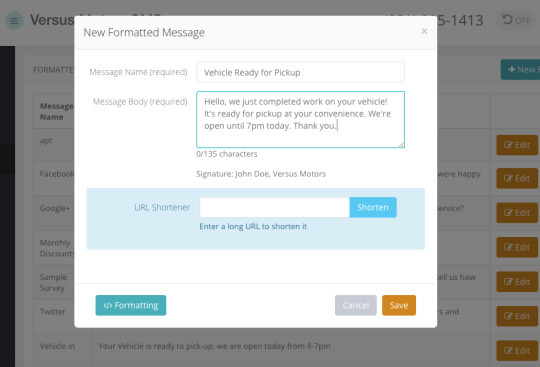Grab the textarea resize handle corner
The image size is (540, 367).
(401, 145)
